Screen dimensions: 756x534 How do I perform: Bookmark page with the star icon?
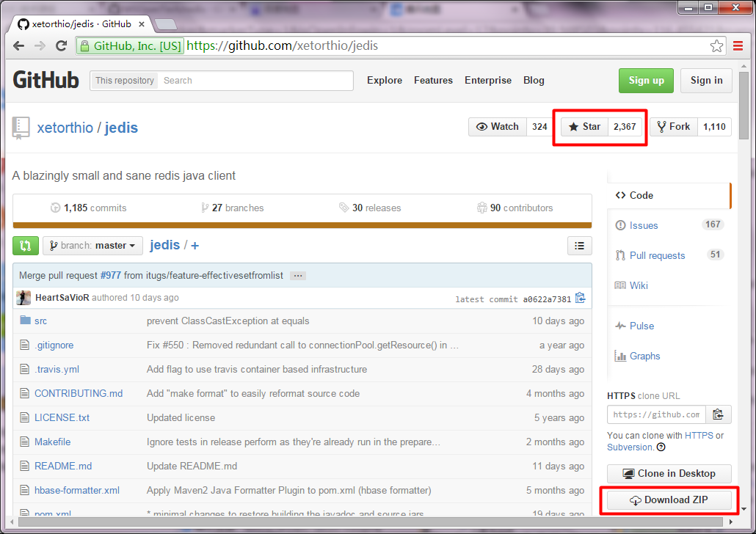(716, 45)
